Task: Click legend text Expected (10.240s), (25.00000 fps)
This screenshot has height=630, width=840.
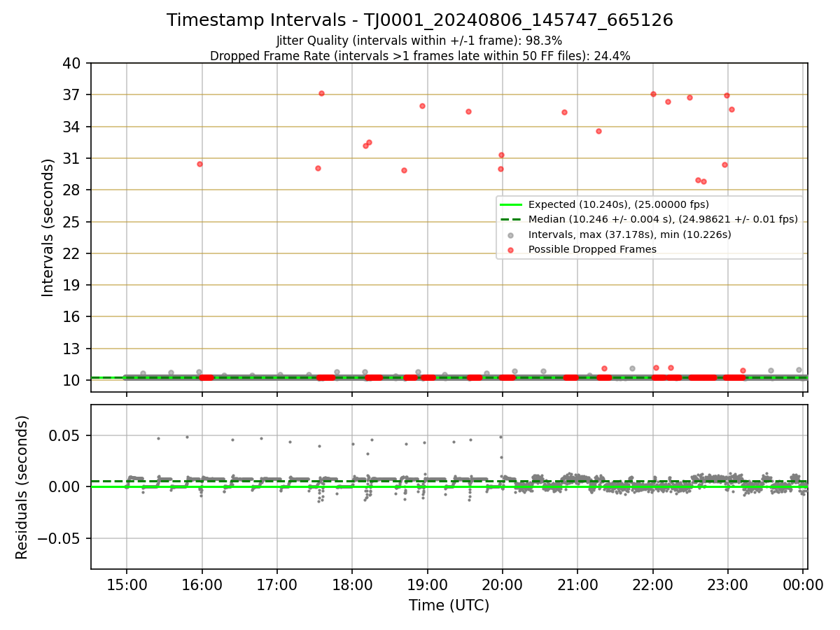Action: pyautogui.click(x=619, y=204)
